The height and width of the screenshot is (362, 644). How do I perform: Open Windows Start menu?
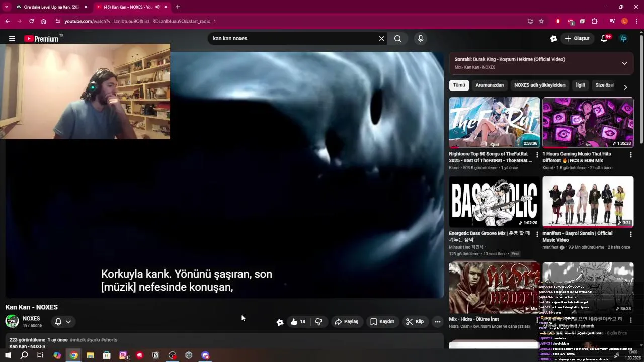(x=8, y=355)
